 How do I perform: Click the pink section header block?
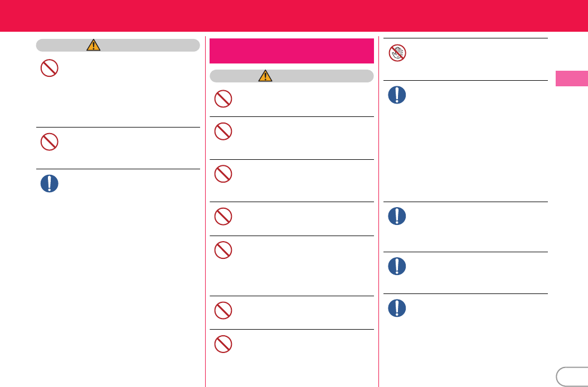point(291,51)
